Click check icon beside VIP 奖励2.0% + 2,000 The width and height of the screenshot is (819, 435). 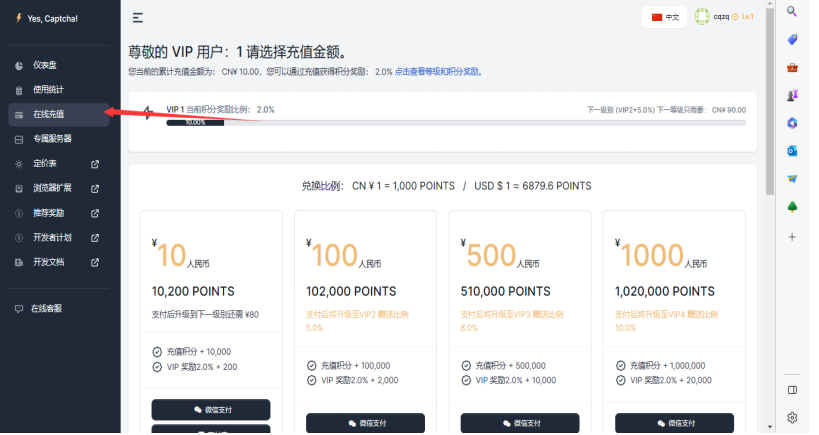pyautogui.click(x=311, y=381)
